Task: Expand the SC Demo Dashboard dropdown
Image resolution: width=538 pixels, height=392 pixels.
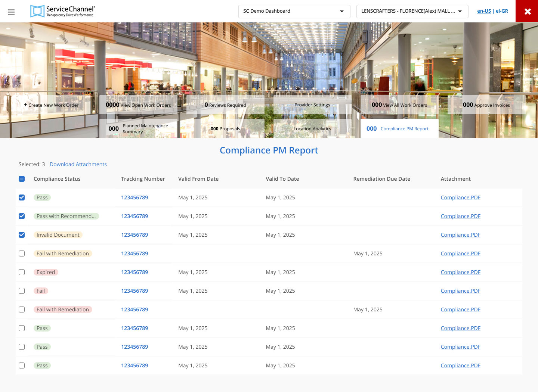Action: click(294, 11)
